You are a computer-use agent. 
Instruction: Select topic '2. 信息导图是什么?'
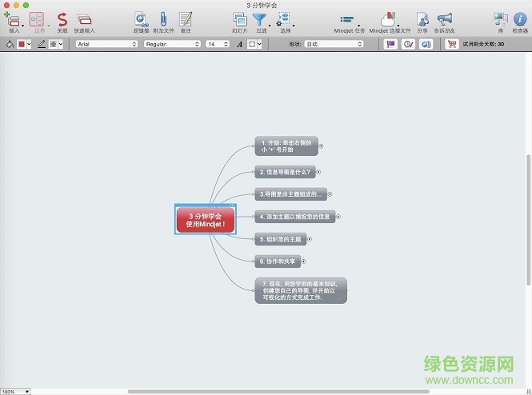click(x=285, y=172)
